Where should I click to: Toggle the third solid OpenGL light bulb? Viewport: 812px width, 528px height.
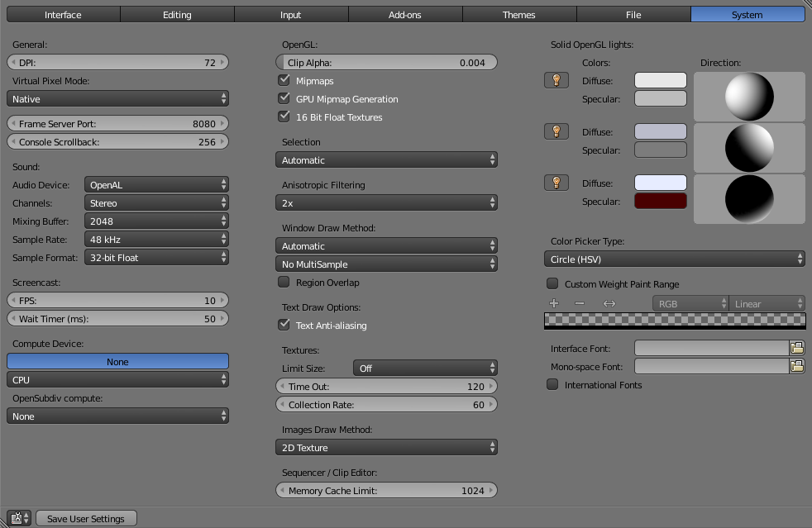(556, 183)
